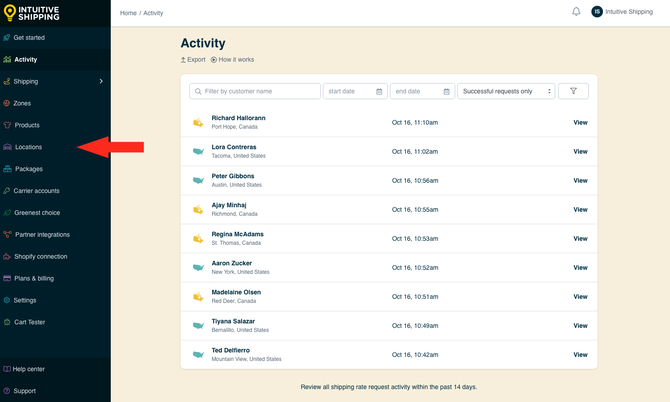Click the Canada icon beside Ajay Minhaj

(x=198, y=210)
